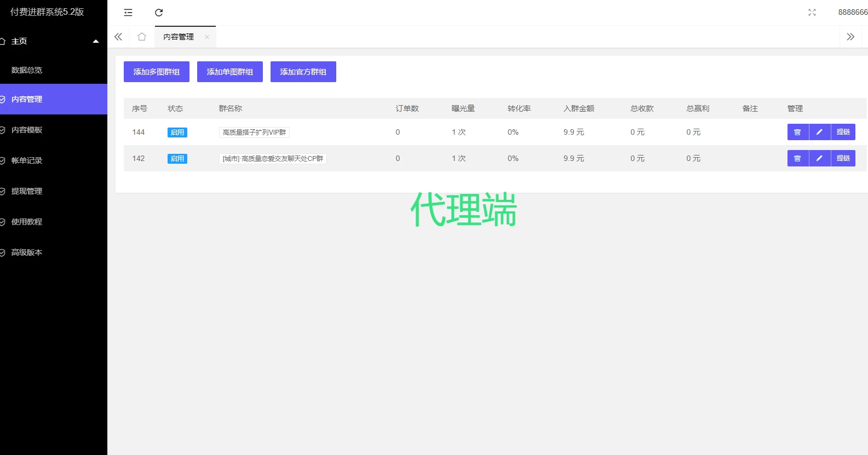Delete group 144 with trash icon
Image resolution: width=868 pixels, height=455 pixels.
797,132
